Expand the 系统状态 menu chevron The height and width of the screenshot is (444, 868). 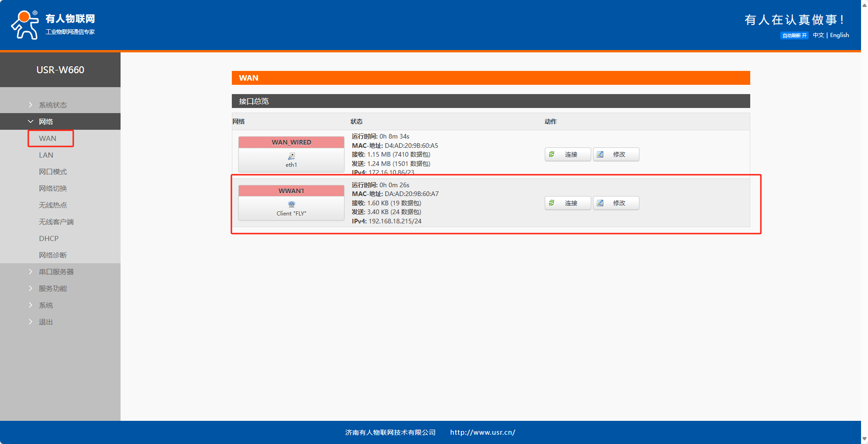(31, 105)
